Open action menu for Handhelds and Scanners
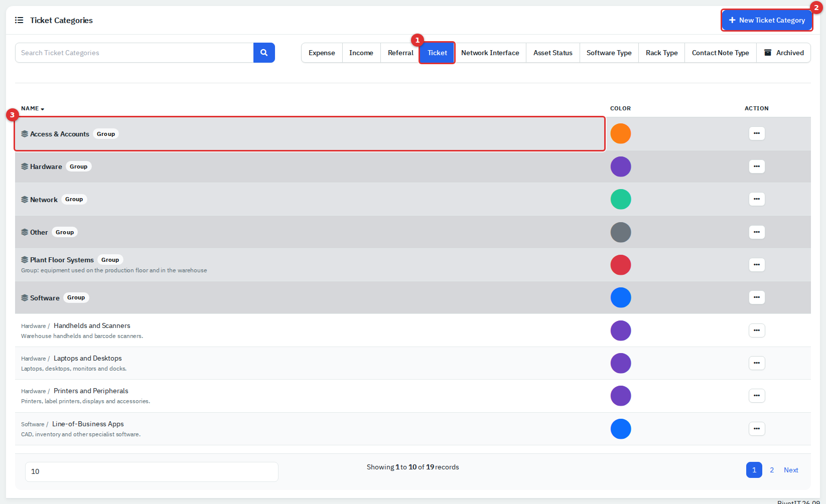The height and width of the screenshot is (504, 826). click(757, 330)
